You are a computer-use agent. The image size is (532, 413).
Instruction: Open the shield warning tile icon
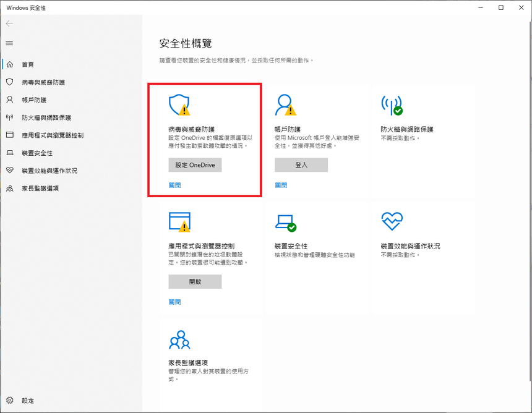click(179, 105)
